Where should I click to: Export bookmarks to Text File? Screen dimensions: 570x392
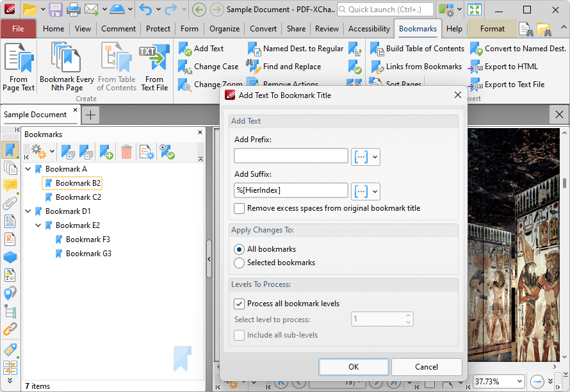(x=507, y=85)
